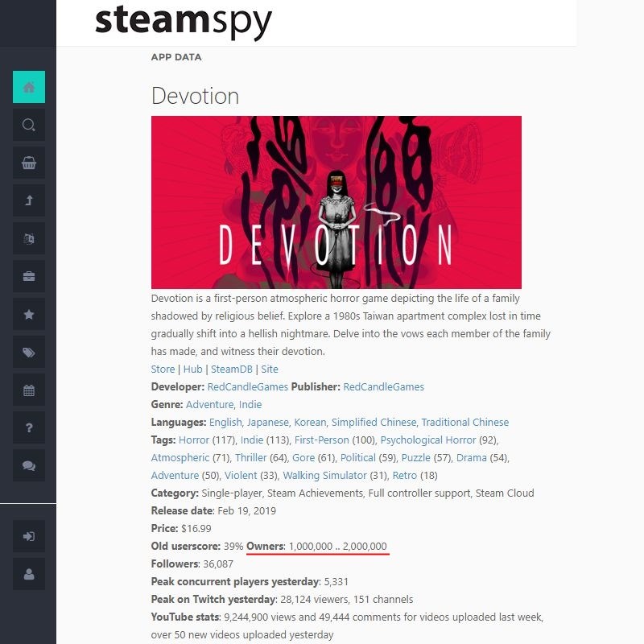Click the Devotion page title
Screen dimensions: 644x644
pyautogui.click(x=195, y=96)
